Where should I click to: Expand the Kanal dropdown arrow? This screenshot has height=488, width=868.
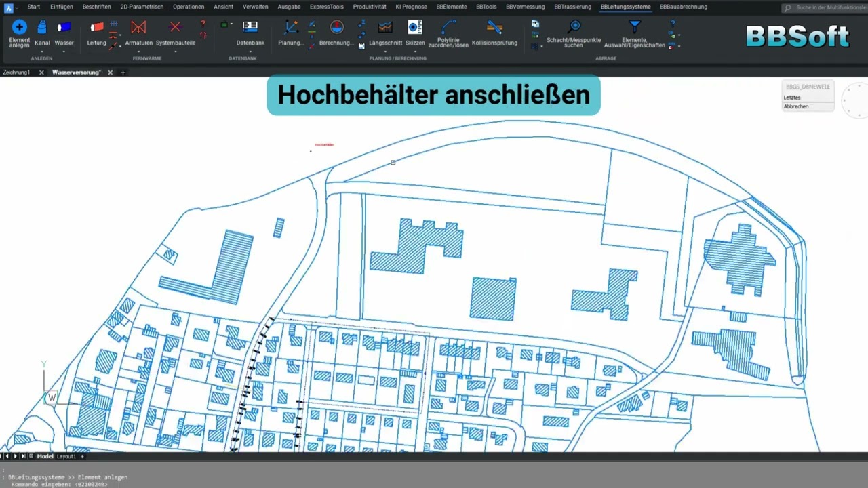pos(42,52)
